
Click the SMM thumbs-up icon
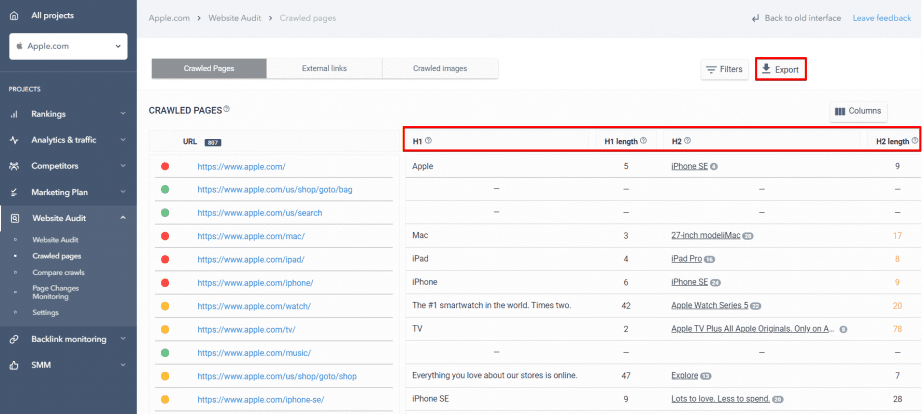click(x=14, y=365)
